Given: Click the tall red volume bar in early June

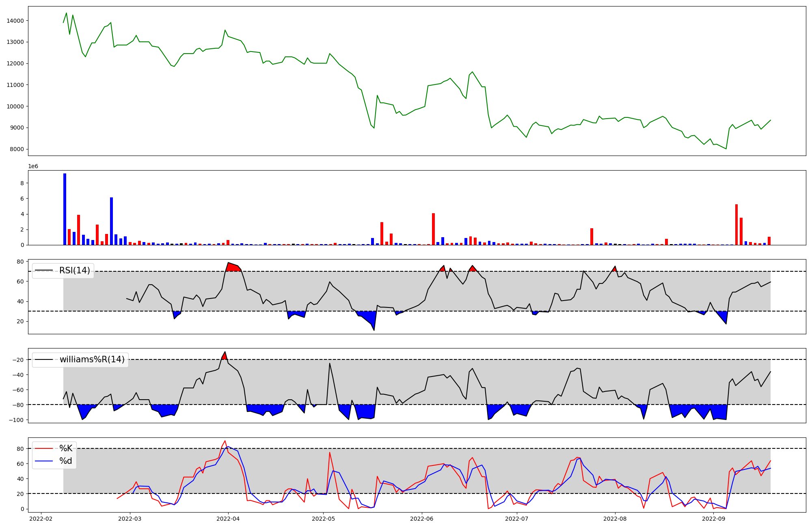Looking at the screenshot, I should point(433,229).
